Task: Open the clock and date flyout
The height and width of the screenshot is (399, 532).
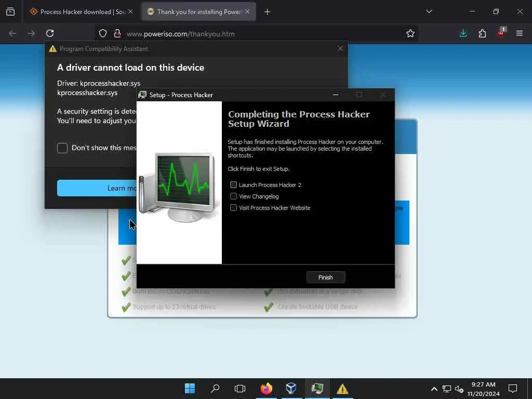Action: [483, 389]
